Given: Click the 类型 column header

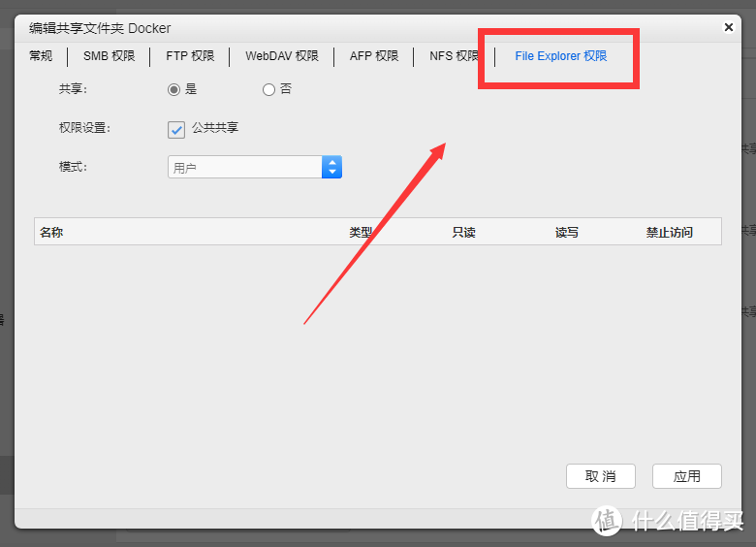Looking at the screenshot, I should (361, 233).
